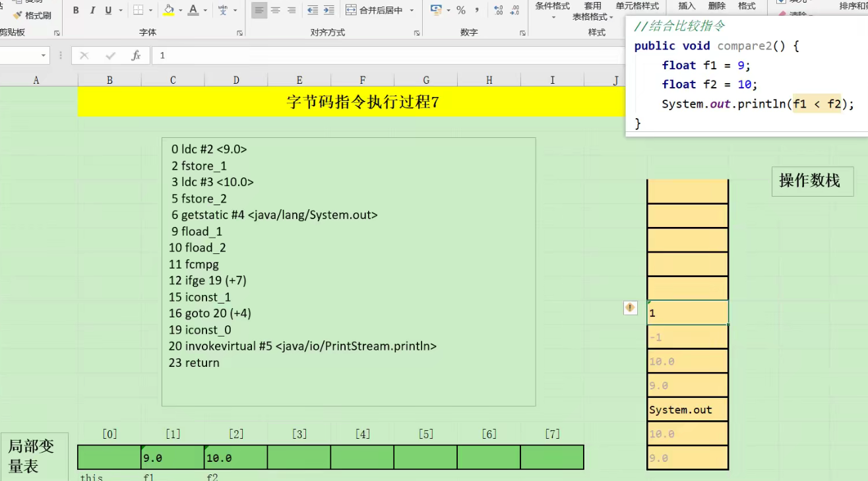Click the accounting number format icon
868x481 pixels.
pos(435,10)
